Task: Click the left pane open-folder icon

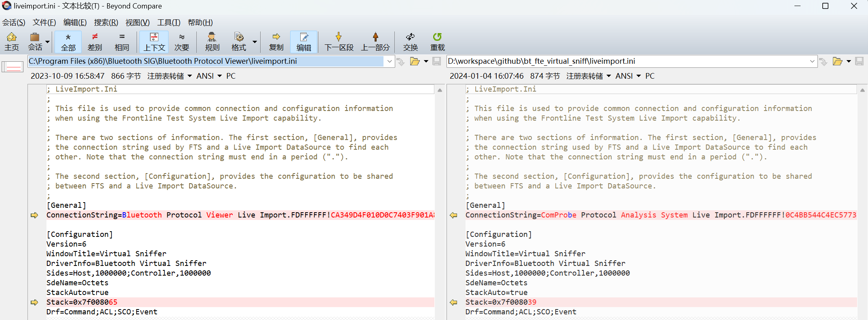Action: coord(415,61)
